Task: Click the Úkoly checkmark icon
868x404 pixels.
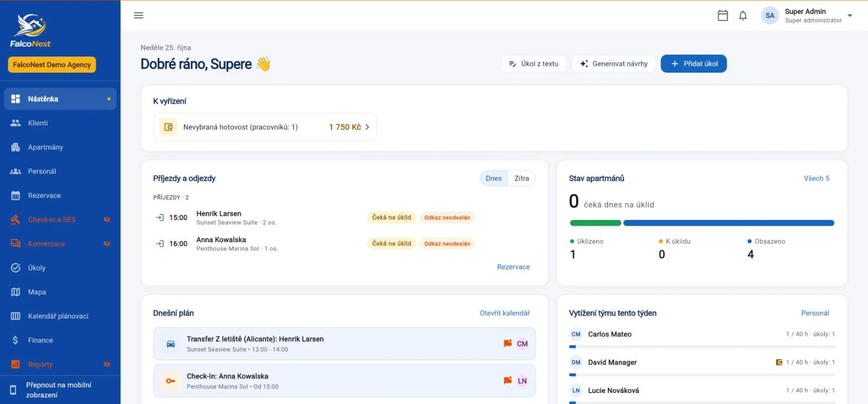Action: [15, 268]
